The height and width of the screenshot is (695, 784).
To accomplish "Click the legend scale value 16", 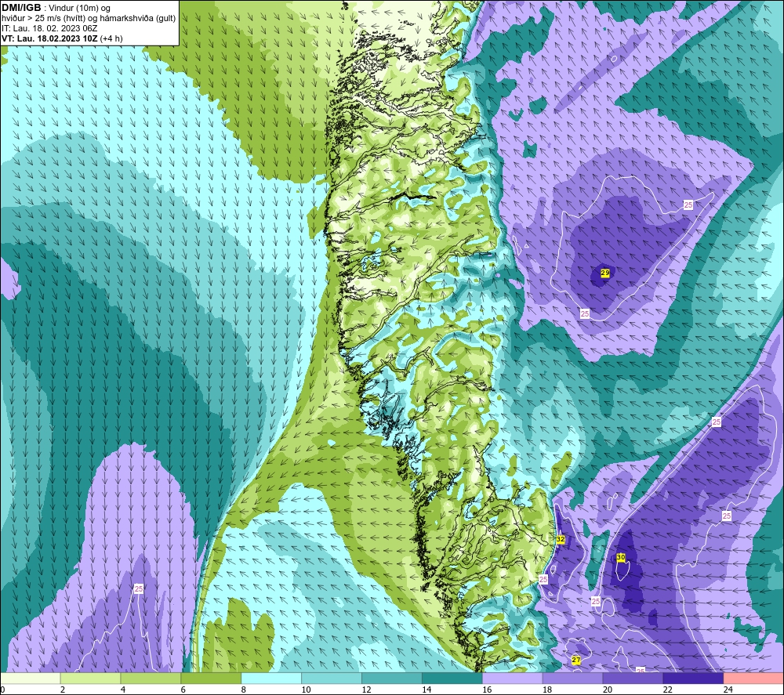I will tap(487, 690).
